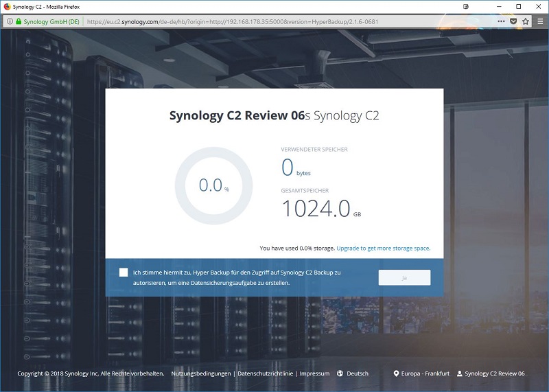Click the copyright 2018 Synology Inc. text
The image size is (549, 392).
click(x=91, y=373)
